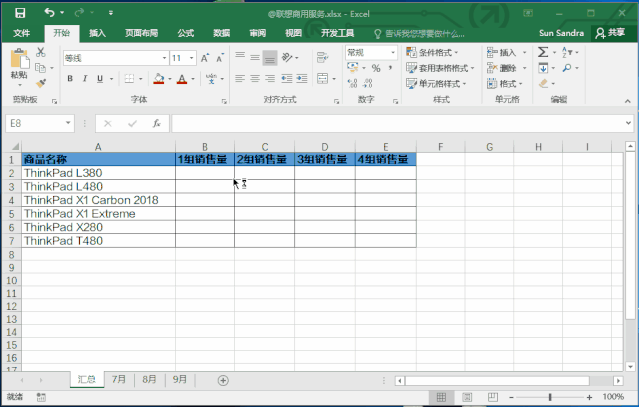Cut selection with the scissors icon

(41, 52)
